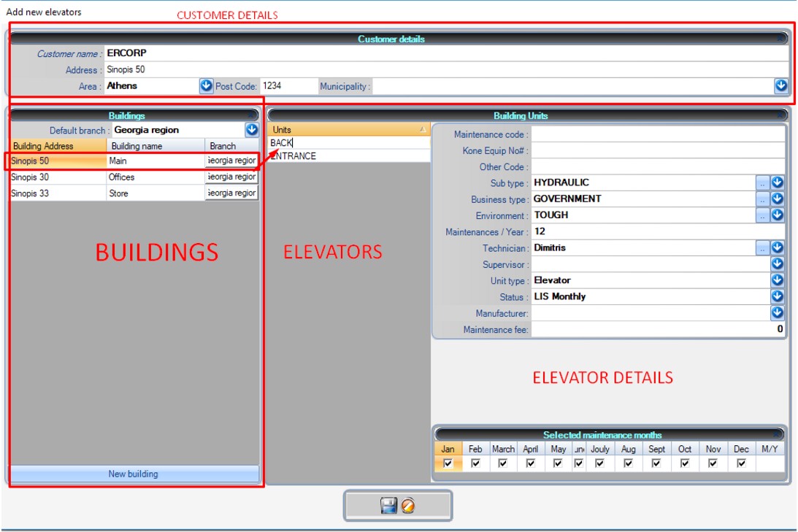Collapse Selected maintenance months panel chevron
Screen dimensions: 798x532
[780, 435]
